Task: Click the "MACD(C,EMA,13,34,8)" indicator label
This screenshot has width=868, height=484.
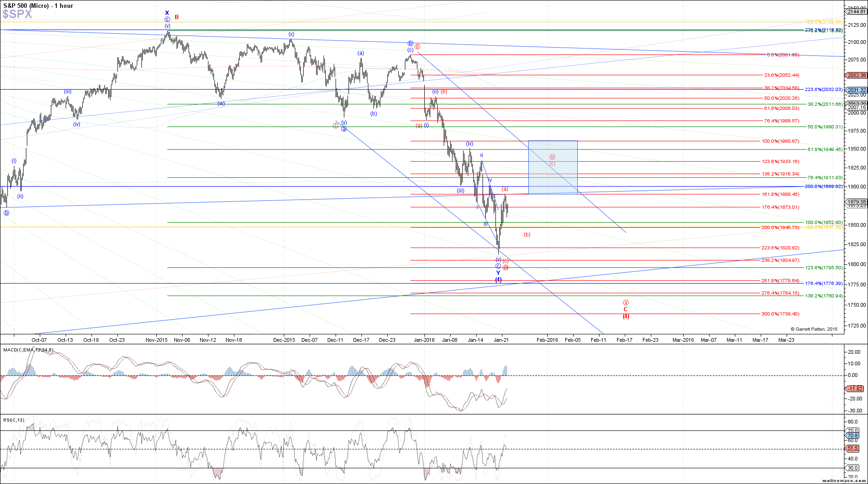Action: [28, 350]
